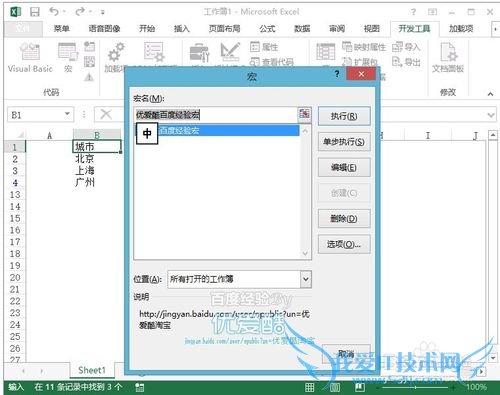Open Ribbon Display Options icon
Screen dimensions: 500x395
coord(432,12)
